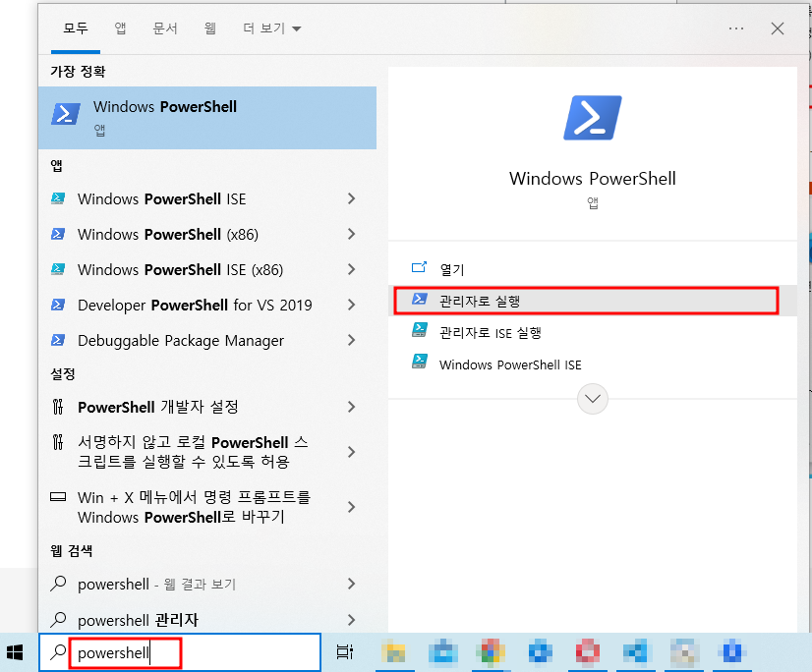Select Debuggable Package Manager result
The width and height of the screenshot is (812, 672).
207,340
